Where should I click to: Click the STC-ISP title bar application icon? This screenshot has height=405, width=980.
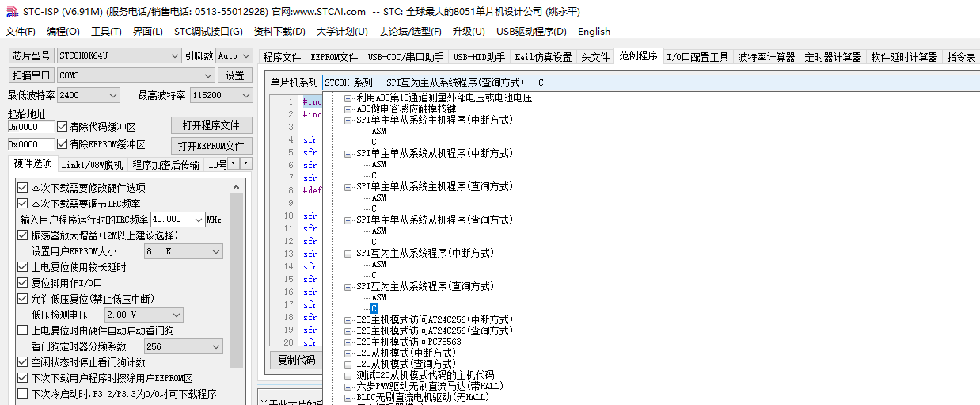pos(10,11)
